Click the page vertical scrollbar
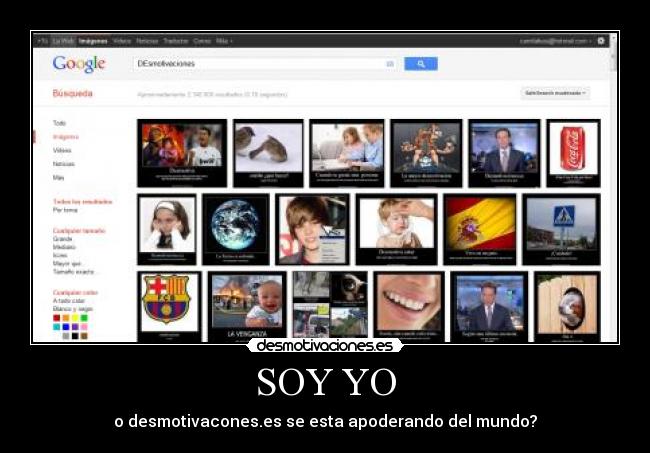 pos(614,188)
